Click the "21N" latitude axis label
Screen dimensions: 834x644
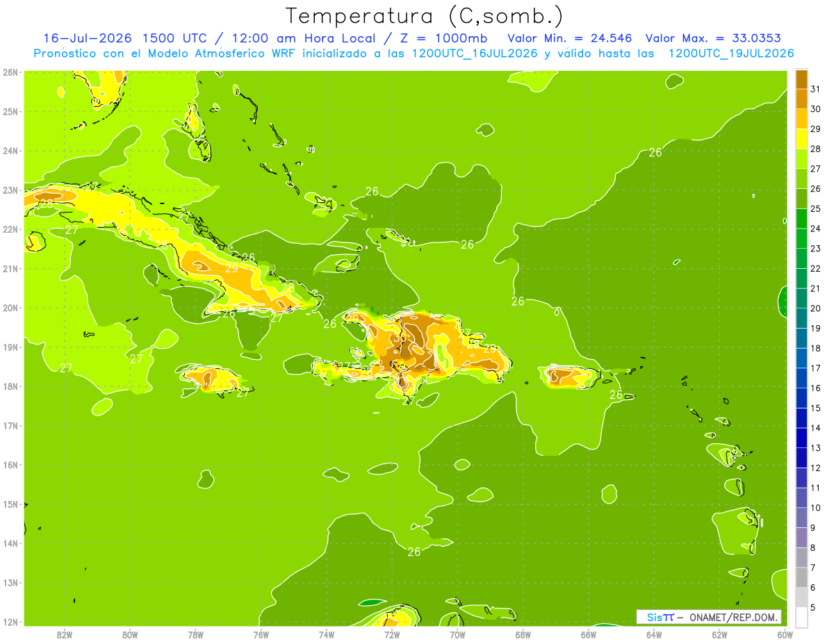pyautogui.click(x=10, y=268)
